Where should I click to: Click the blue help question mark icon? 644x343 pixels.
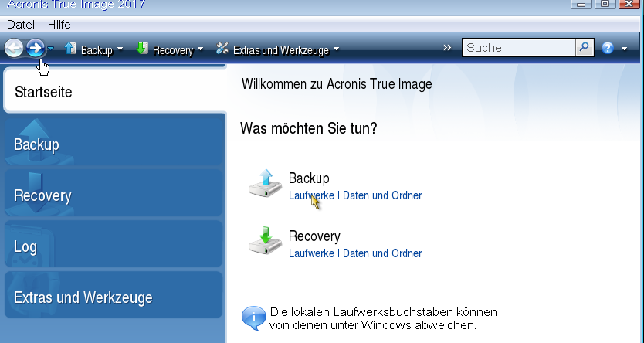607,48
